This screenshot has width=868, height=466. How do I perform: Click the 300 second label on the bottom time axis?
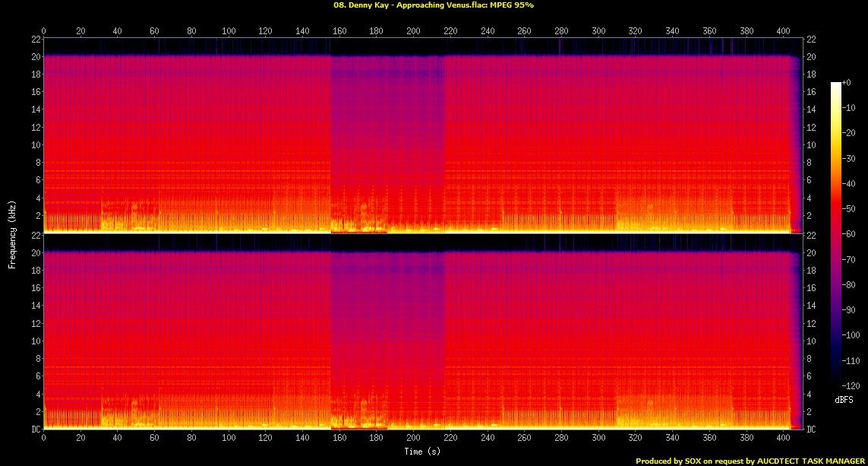point(598,438)
